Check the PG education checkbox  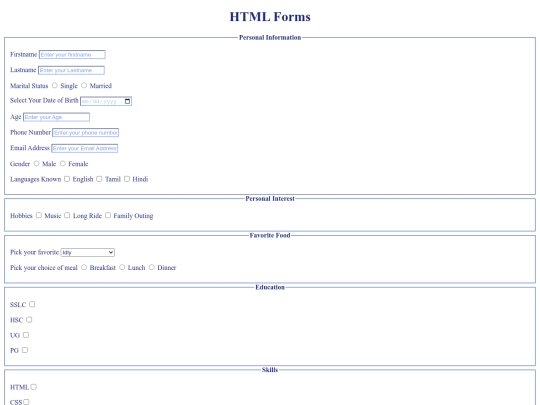point(25,350)
